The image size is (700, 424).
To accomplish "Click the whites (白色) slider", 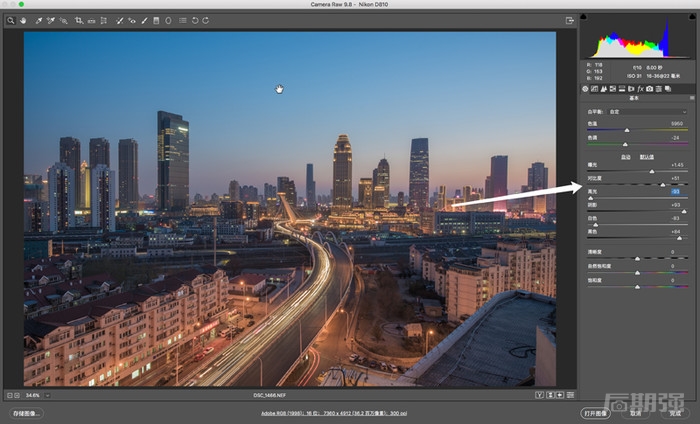I will click(x=637, y=224).
